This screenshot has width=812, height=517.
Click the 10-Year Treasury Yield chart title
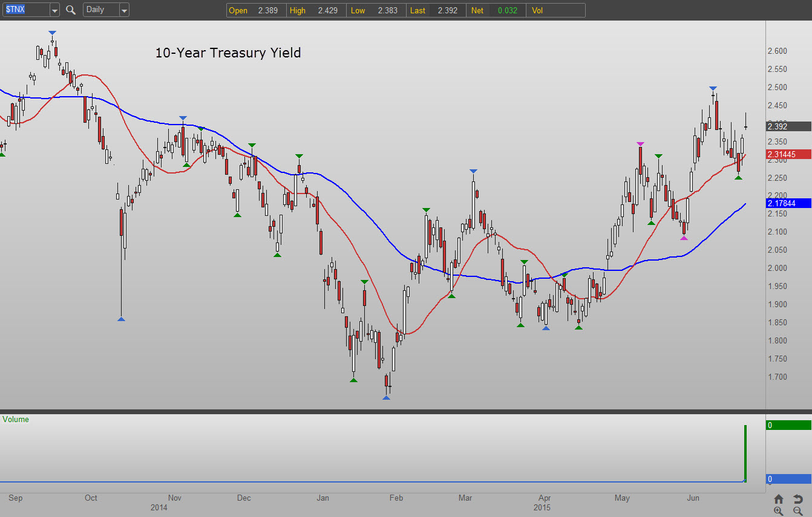(x=228, y=53)
